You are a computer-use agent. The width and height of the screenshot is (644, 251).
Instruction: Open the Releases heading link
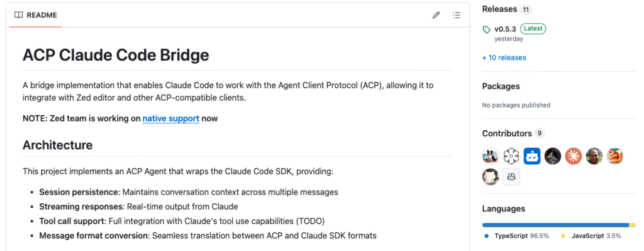click(499, 9)
